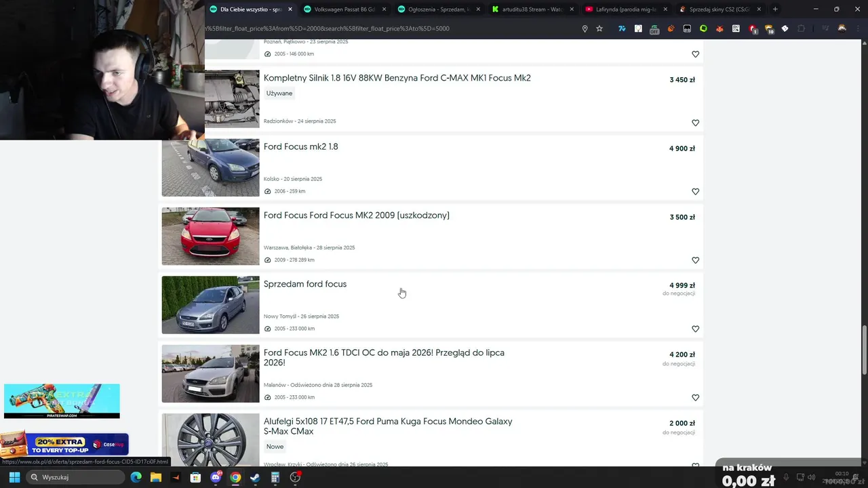Click the 2009 - 278 289 km mileage text
This screenshot has width=868, height=488.
(x=294, y=260)
